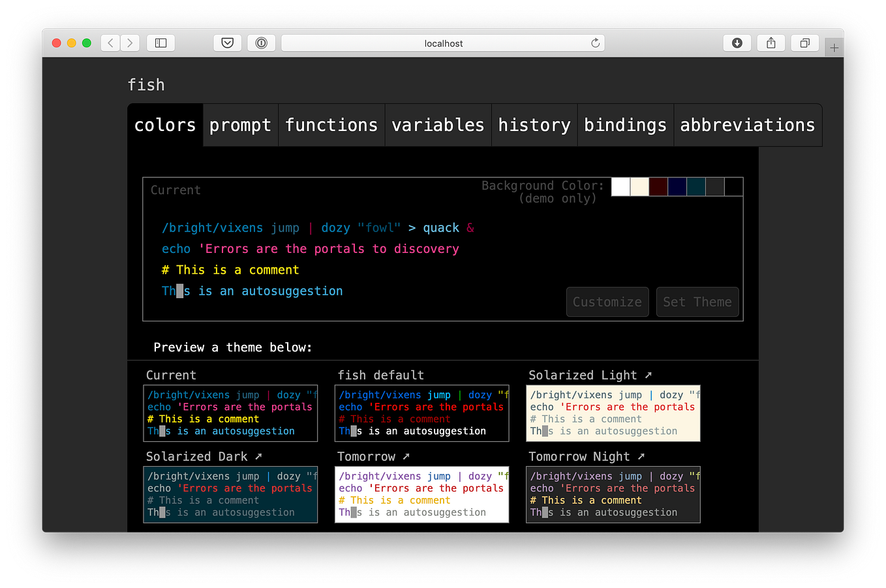Open the Solarized Light external link arrow
Screen dimensions: 886x588
[x=648, y=375]
